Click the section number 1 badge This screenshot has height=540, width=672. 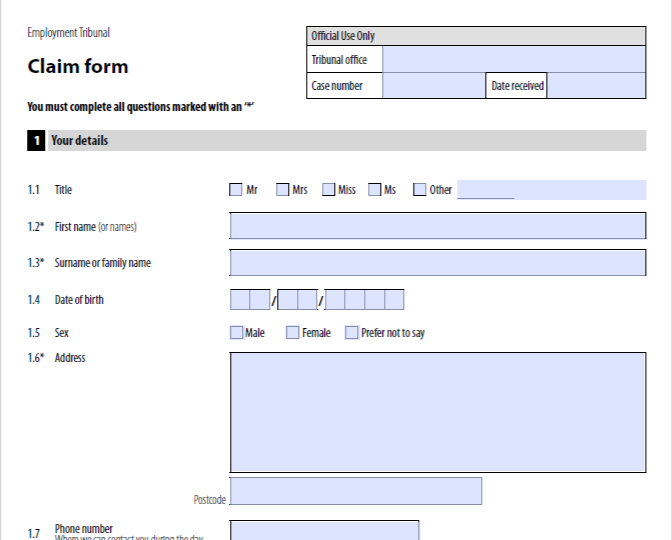36,141
